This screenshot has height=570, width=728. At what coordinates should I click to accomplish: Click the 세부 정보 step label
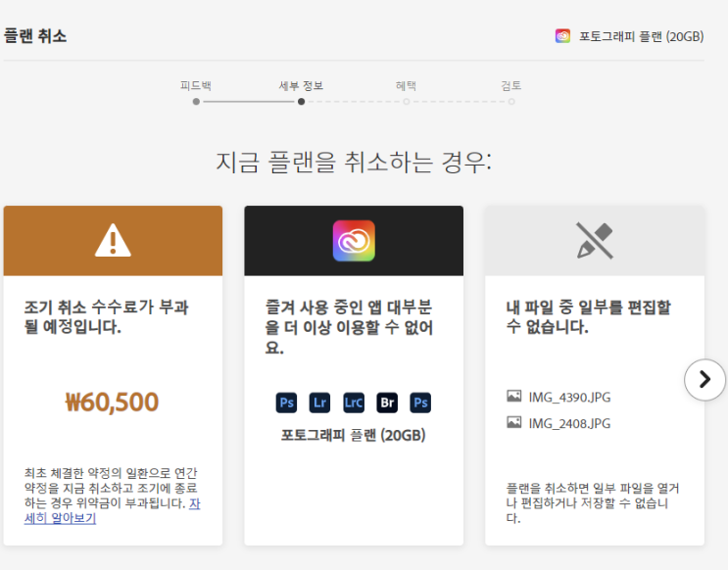click(x=302, y=86)
